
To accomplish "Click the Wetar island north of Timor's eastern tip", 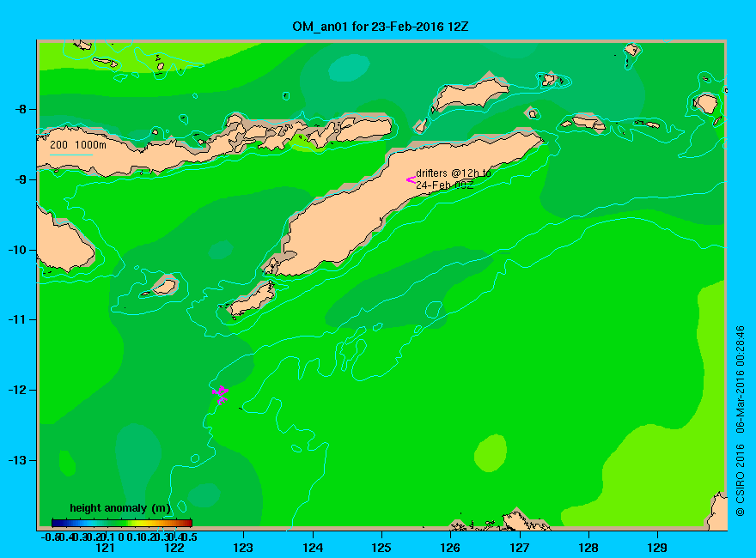I will (x=470, y=94).
